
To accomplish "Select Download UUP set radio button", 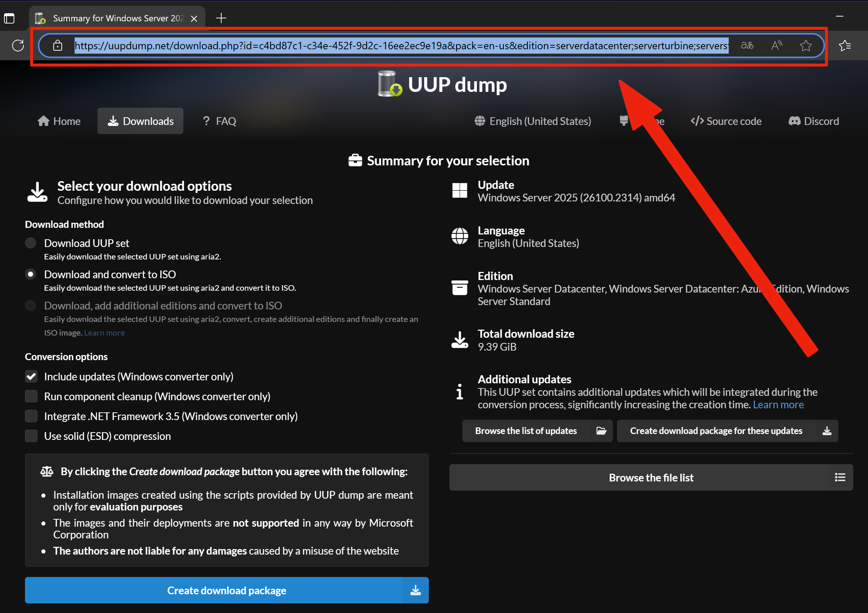I will (31, 243).
